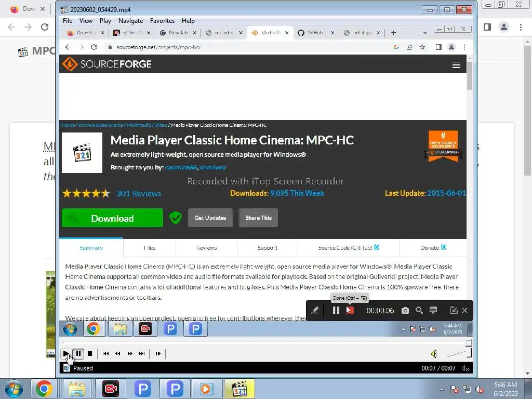Toggle side panel in background Chrome window
The width and height of the screenshot is (532, 399).
click(x=487, y=27)
